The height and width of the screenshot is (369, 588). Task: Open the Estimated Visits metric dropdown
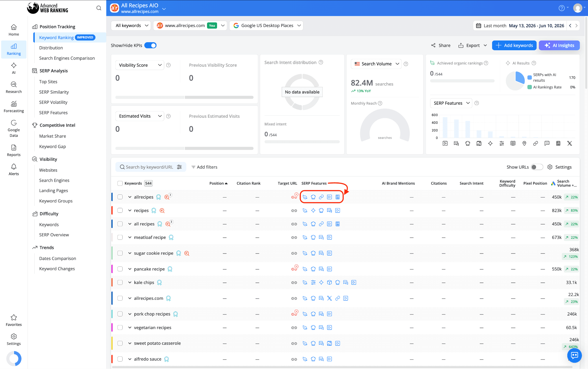tap(140, 116)
